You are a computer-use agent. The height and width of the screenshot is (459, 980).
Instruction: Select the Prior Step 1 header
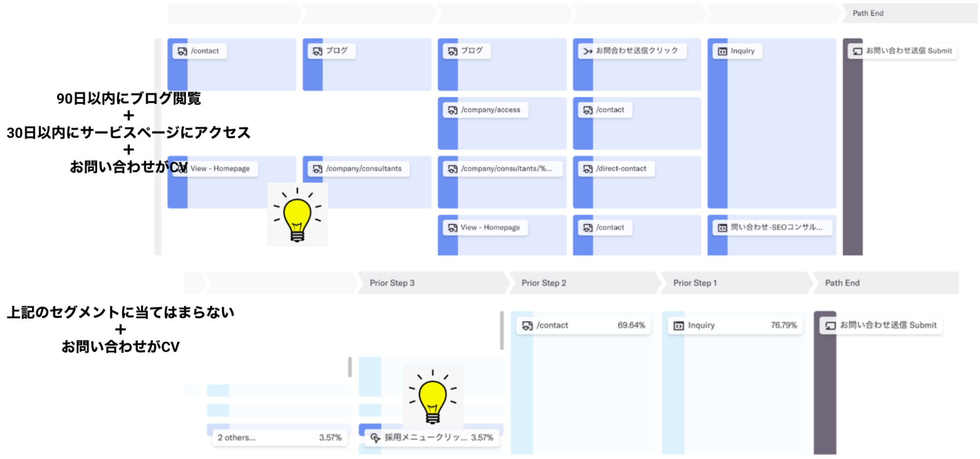coord(695,283)
